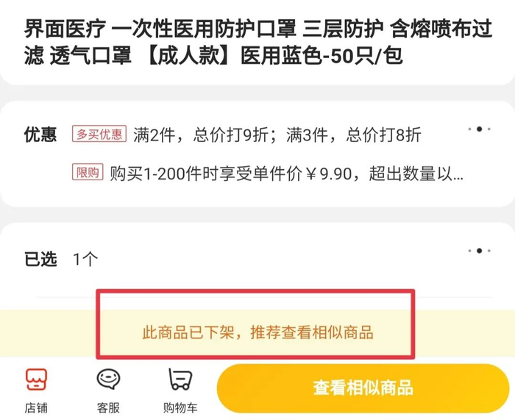Image resolution: width=515 pixels, height=420 pixels.
Task: Open the 购买1-200件 purchase limit details
Action: tap(286, 174)
